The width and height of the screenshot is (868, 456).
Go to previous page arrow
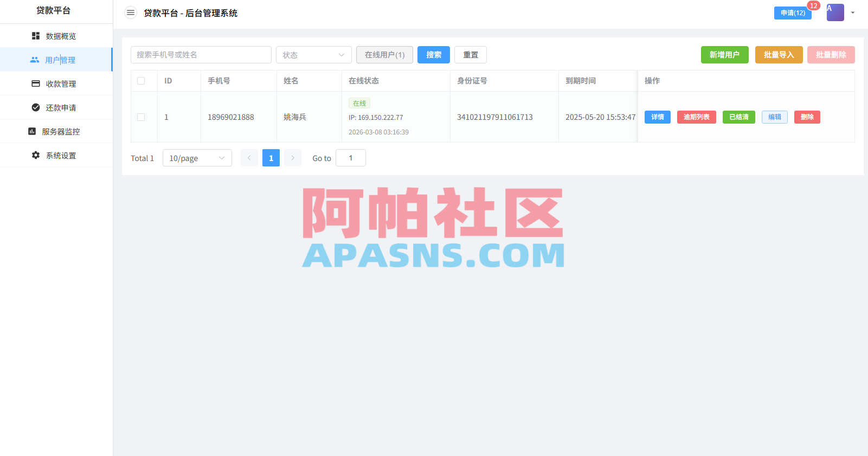tap(249, 158)
